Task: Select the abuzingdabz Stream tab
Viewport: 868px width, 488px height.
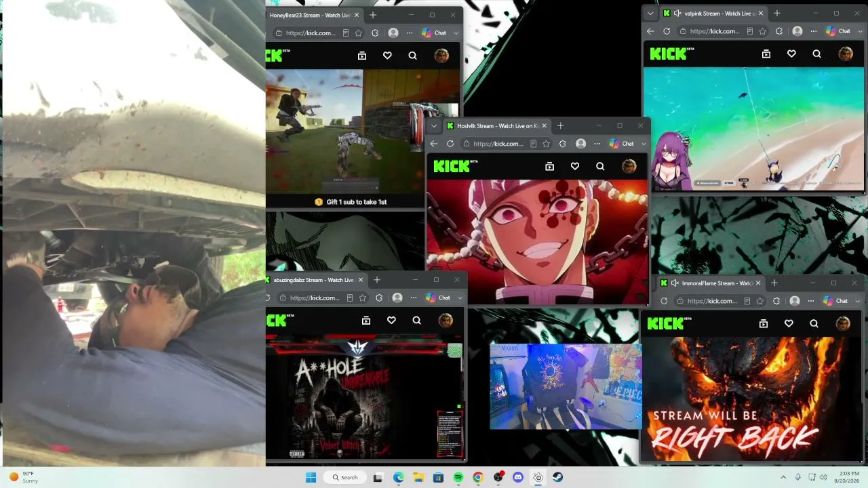Action: (x=317, y=280)
